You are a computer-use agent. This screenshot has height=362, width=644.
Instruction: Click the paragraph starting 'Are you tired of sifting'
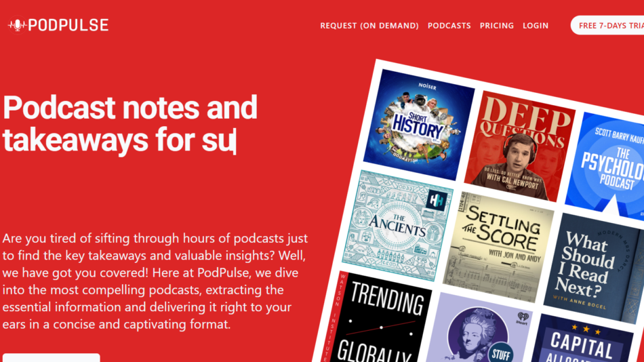[x=155, y=281]
